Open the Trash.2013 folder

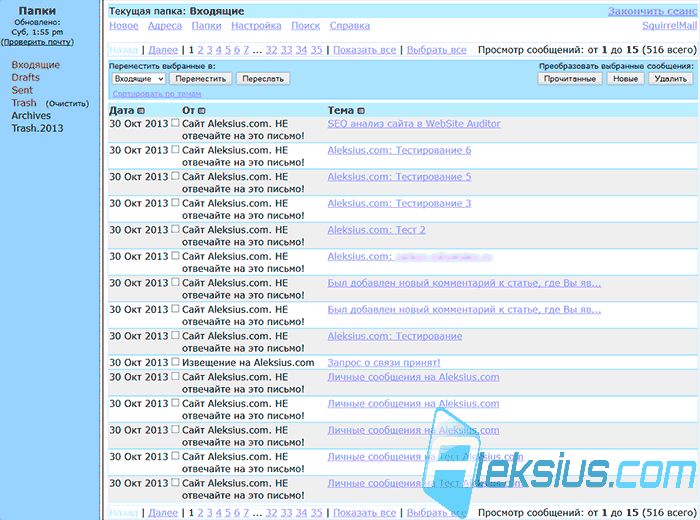[38, 129]
